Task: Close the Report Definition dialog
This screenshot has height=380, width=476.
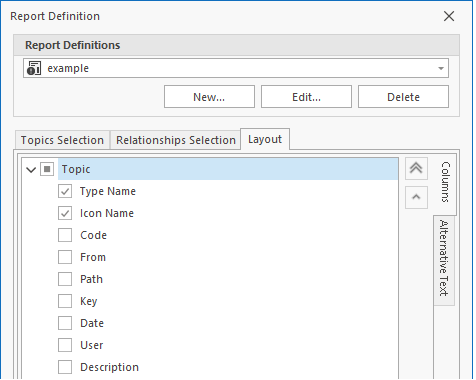Action: tap(451, 16)
